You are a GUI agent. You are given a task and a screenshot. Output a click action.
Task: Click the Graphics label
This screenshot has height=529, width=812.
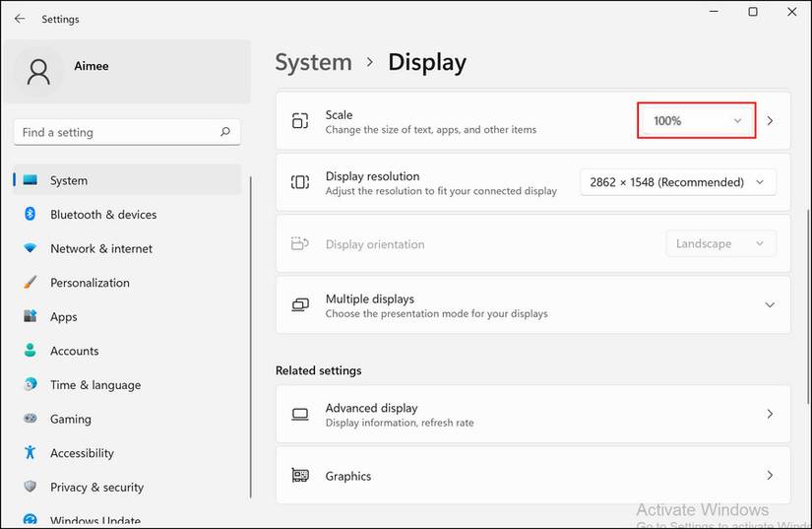tap(348, 476)
